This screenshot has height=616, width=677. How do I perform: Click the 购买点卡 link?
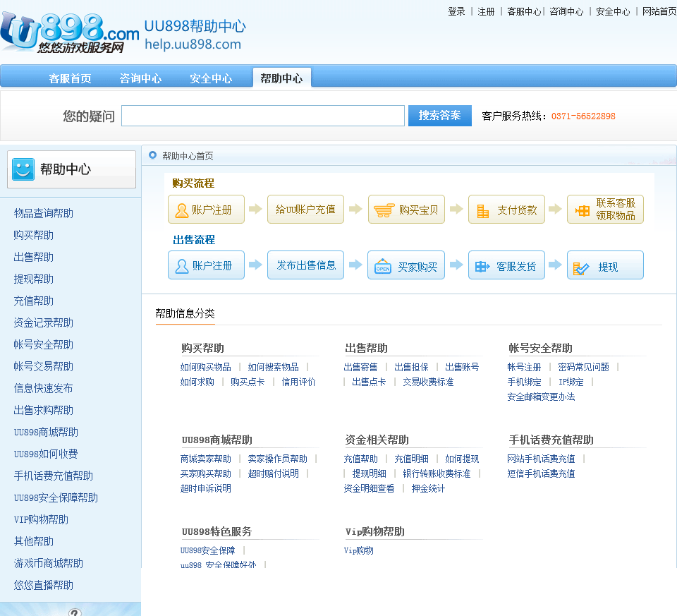tap(248, 382)
